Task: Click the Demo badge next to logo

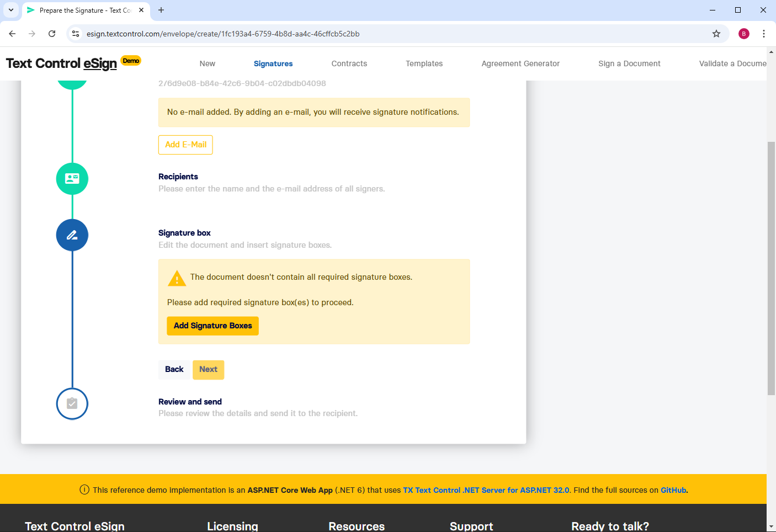Action: coord(131,61)
